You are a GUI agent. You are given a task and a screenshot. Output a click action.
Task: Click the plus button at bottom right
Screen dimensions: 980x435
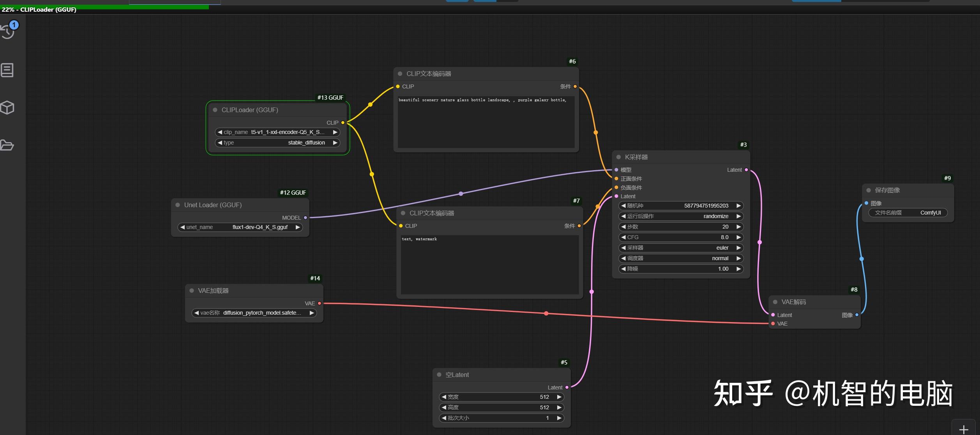[963, 429]
